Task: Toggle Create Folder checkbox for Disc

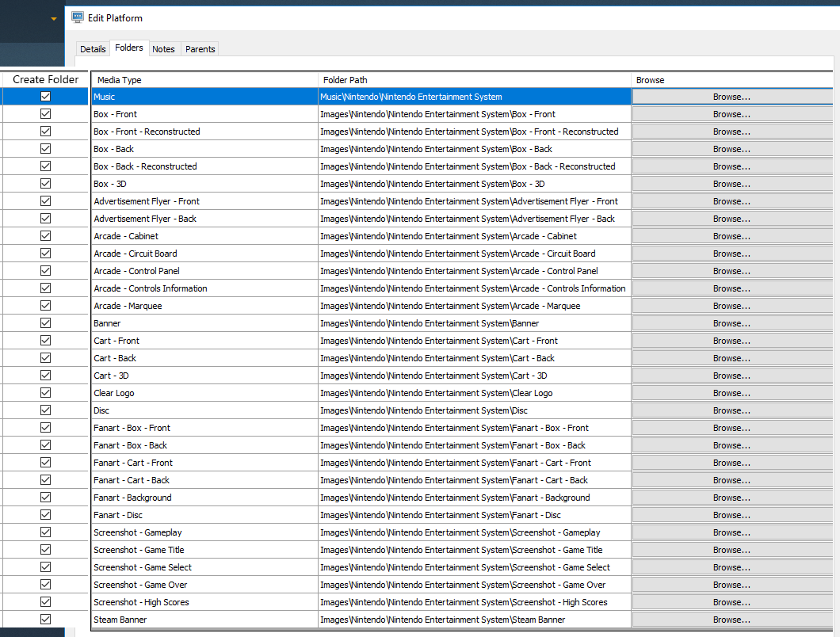Action: click(45, 410)
